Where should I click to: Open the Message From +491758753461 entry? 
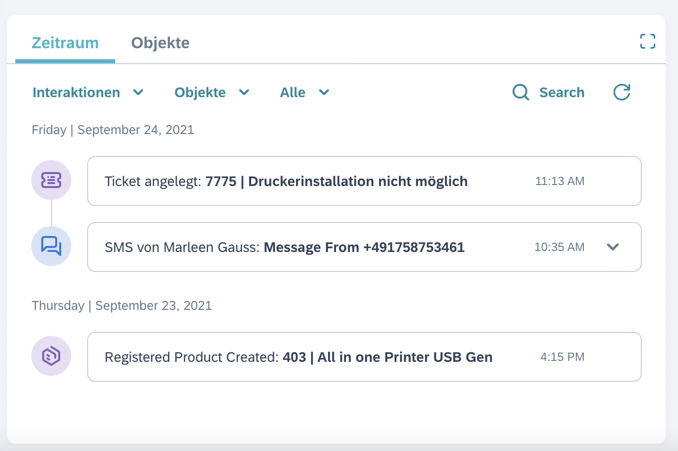364,247
